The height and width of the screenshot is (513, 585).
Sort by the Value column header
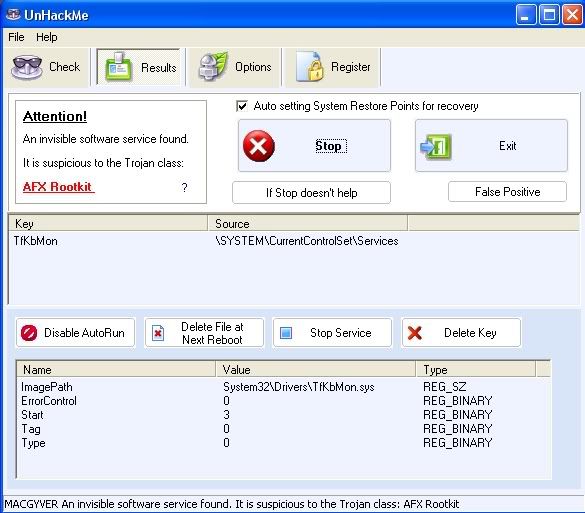click(316, 370)
